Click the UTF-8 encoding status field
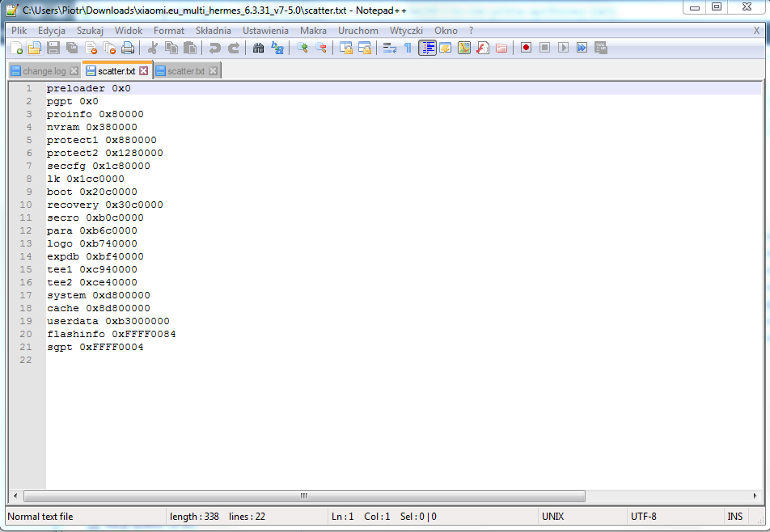This screenshot has height=532, width=770. click(x=643, y=517)
